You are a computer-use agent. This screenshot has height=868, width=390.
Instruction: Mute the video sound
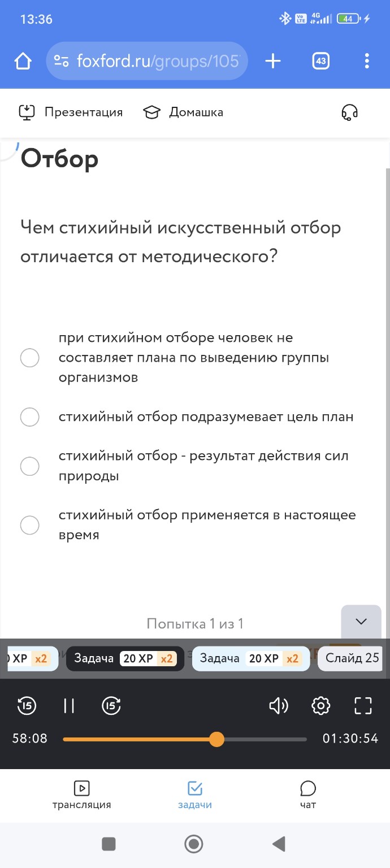point(278,706)
